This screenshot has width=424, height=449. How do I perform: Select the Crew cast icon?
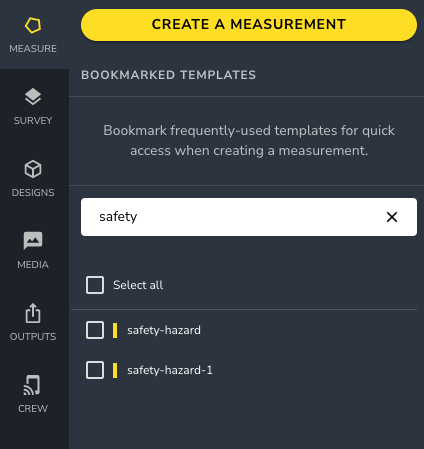pyautogui.click(x=33, y=385)
